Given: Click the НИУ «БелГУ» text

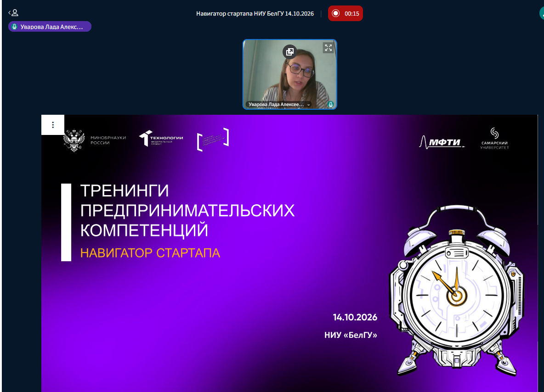Looking at the screenshot, I should tap(351, 335).
